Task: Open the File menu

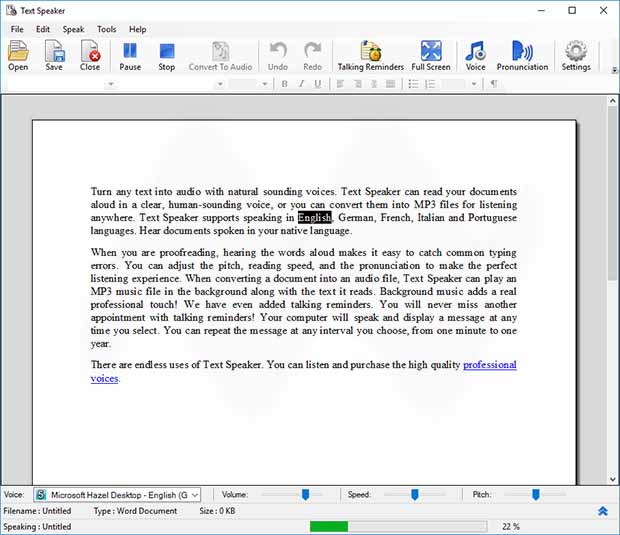Action: coord(17,29)
